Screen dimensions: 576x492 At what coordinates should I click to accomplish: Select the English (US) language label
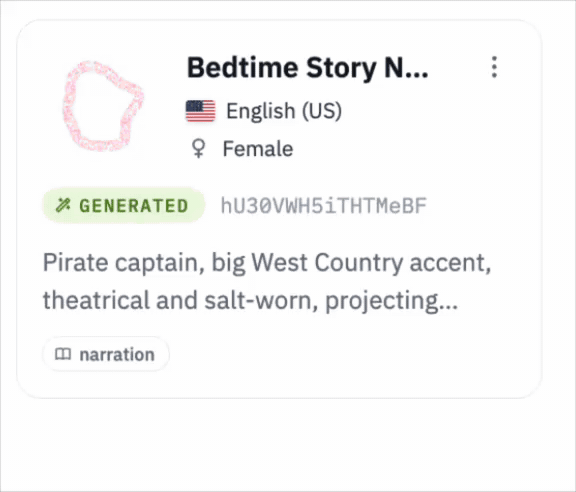coord(284,111)
